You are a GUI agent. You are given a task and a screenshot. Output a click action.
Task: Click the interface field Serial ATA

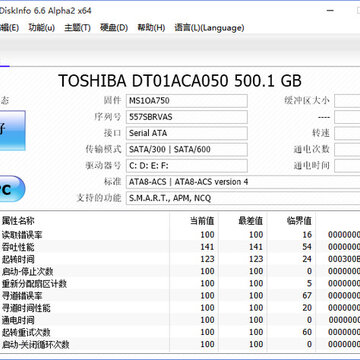pyautogui.click(x=187, y=133)
